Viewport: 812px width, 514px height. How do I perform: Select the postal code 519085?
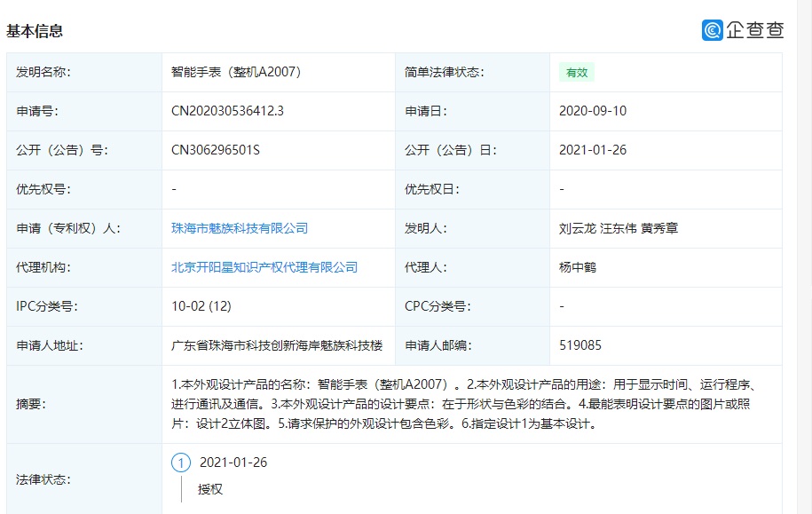click(580, 345)
